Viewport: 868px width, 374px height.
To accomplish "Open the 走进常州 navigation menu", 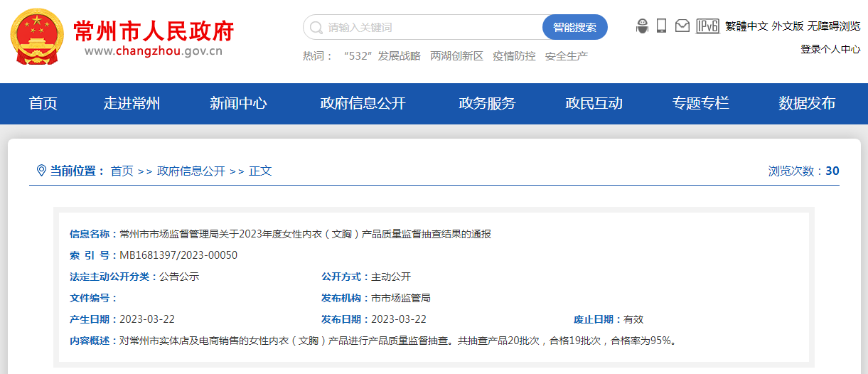I will [x=132, y=104].
